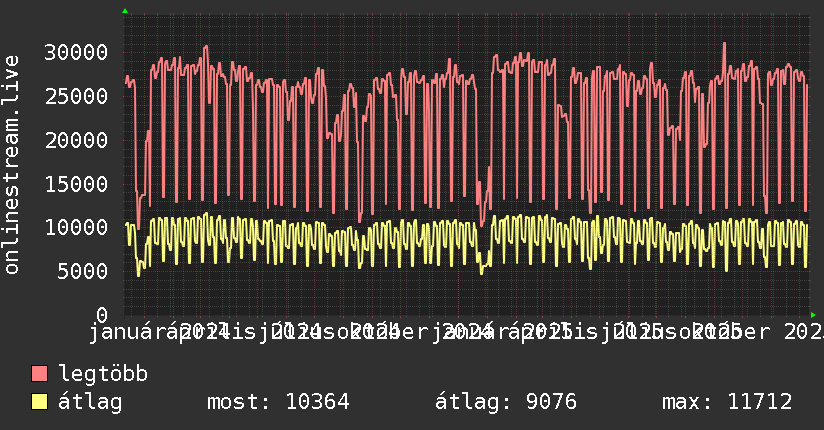Click the green arrow at the y-axis top
This screenshot has width=824, height=430.
point(125,11)
